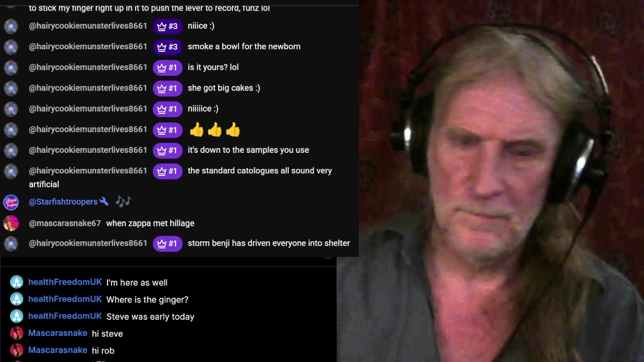The image size is (644, 362).
Task: Click the mascarasnake67 profile avatar
Action: point(11,223)
